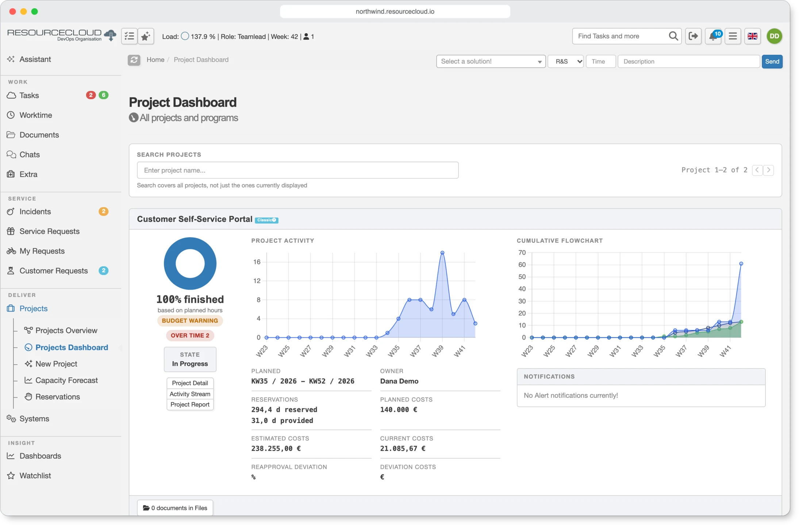Click the search magnifier icon

tap(673, 36)
